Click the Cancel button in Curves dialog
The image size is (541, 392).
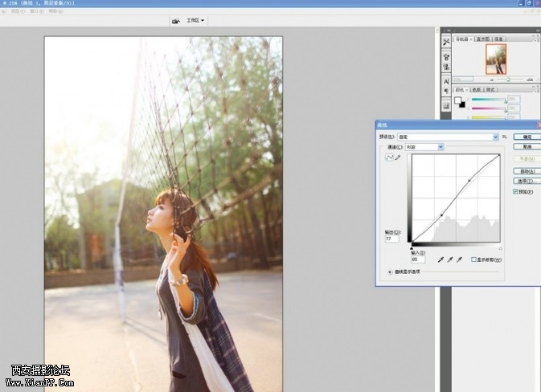[x=527, y=147]
